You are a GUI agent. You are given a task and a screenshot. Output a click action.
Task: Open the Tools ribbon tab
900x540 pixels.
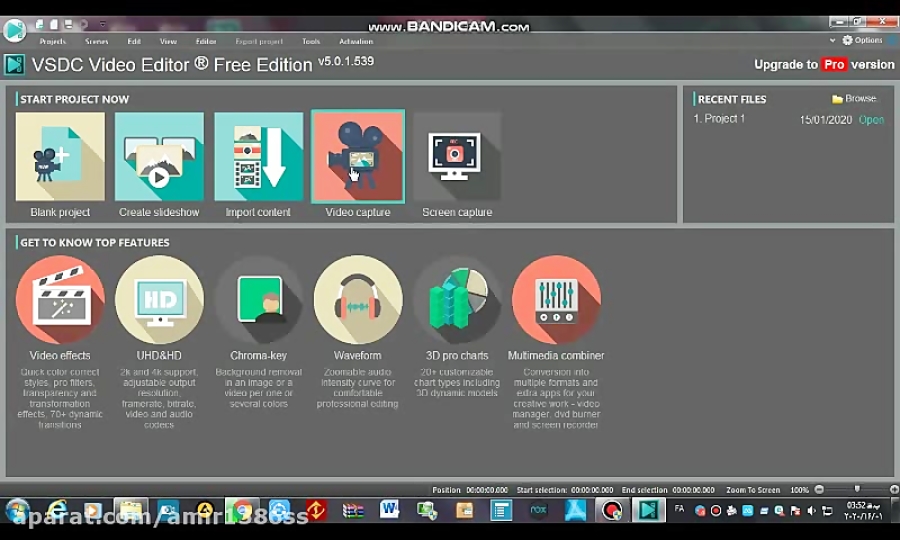pos(311,41)
